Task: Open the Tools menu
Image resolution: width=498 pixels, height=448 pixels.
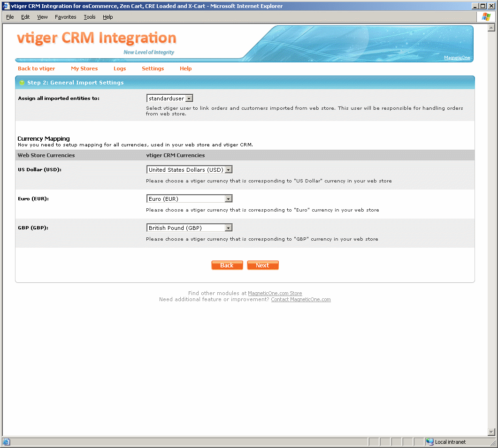Action: point(90,17)
